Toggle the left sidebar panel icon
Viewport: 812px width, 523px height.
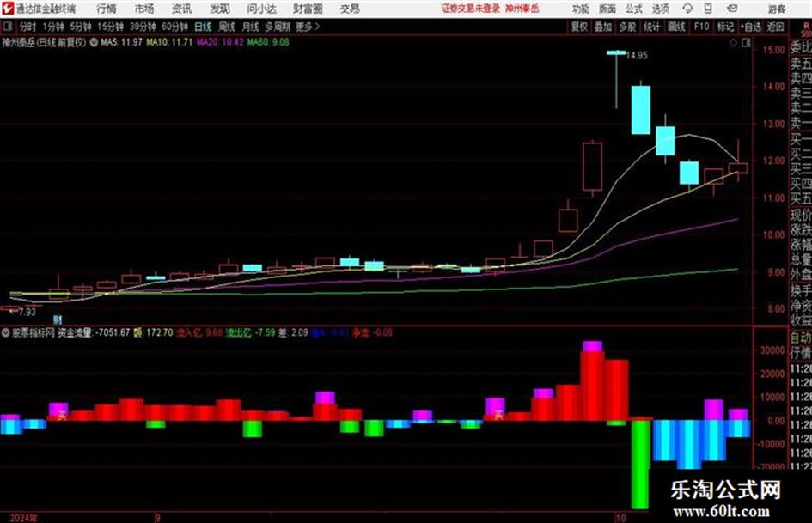(x=8, y=27)
